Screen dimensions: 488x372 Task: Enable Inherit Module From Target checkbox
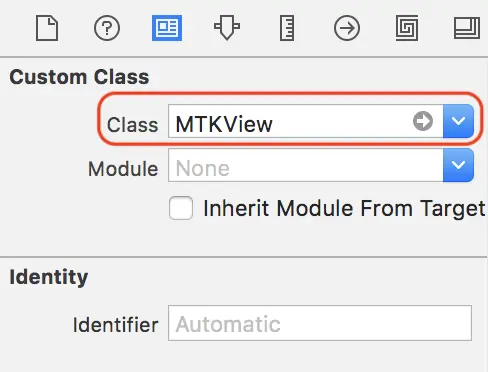coord(181,208)
